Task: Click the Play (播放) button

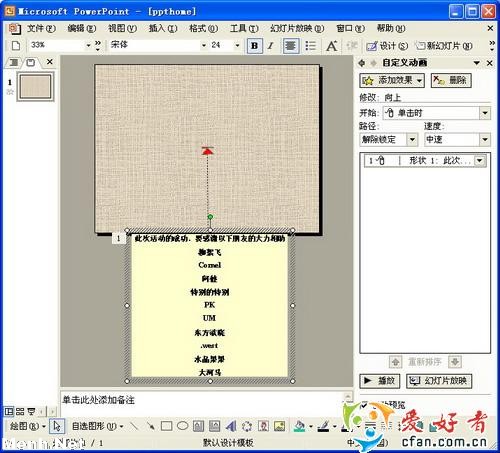Action: click(x=380, y=381)
